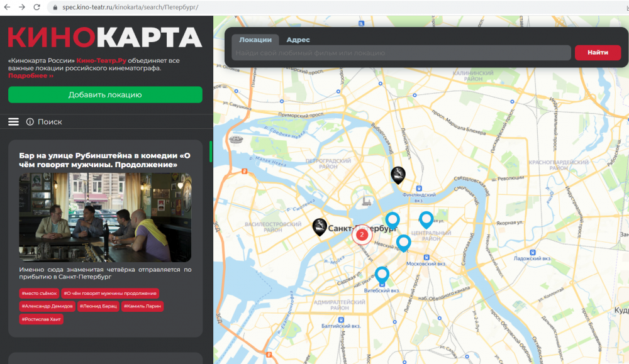Select the #О чём говорят мужчины продолжение tag

point(110,293)
